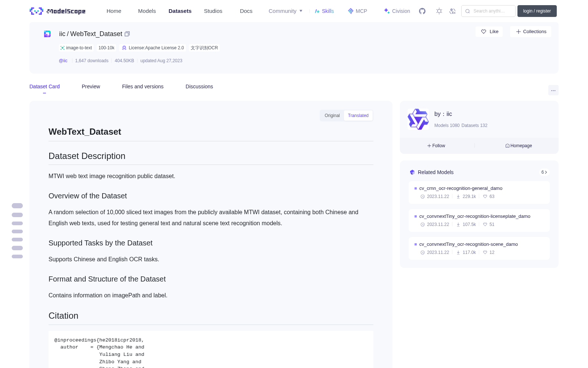This screenshot has height=368, width=588.
Task: Visit the iic Homepage
Action: [519, 146]
